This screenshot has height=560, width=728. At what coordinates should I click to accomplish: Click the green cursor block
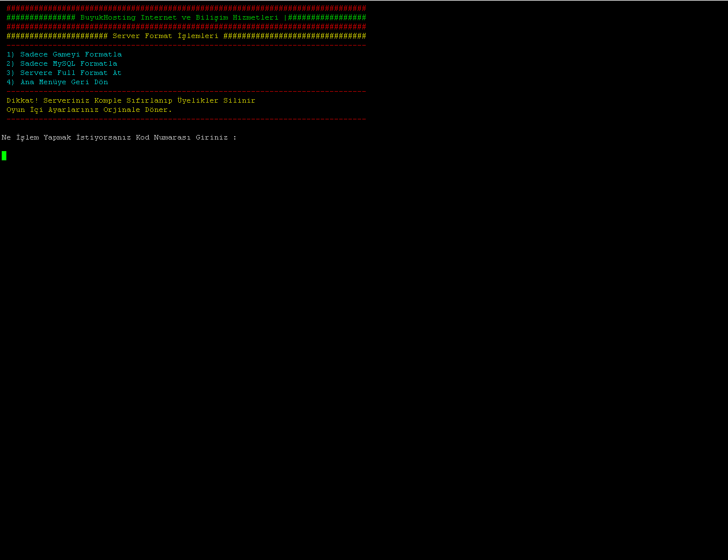[x=4, y=155]
